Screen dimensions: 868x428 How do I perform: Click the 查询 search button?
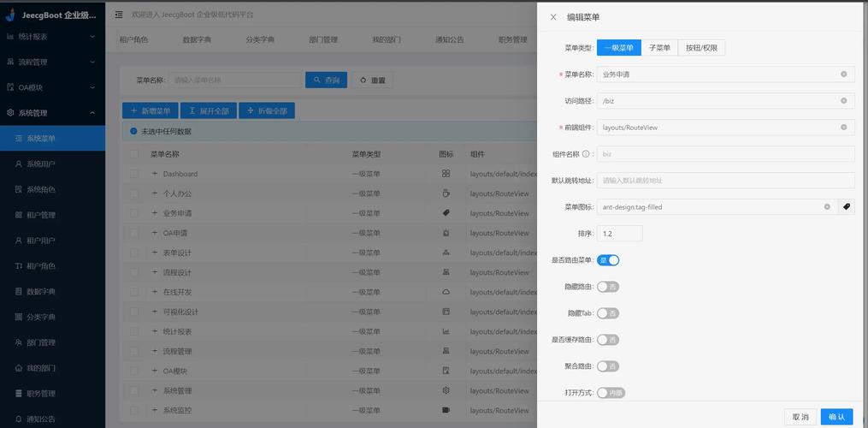point(326,80)
